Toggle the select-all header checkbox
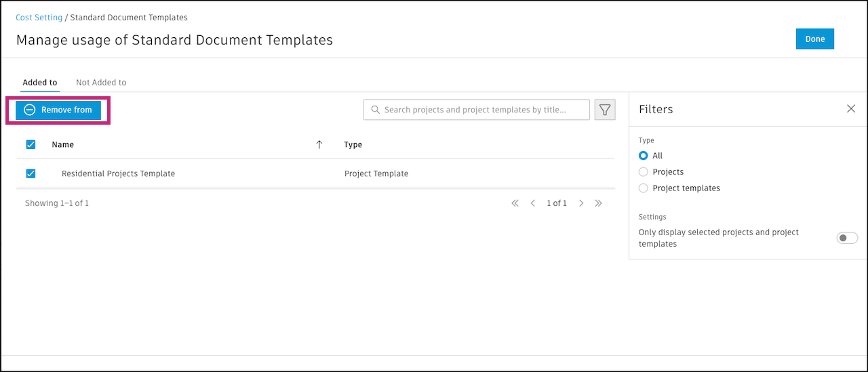Image resolution: width=868 pixels, height=372 pixels. pos(31,144)
